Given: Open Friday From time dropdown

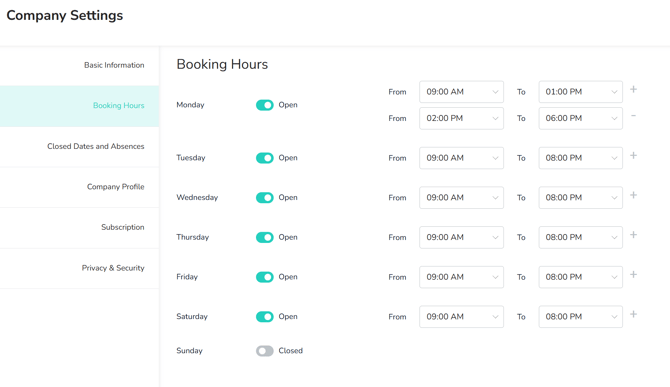Looking at the screenshot, I should [x=461, y=277].
